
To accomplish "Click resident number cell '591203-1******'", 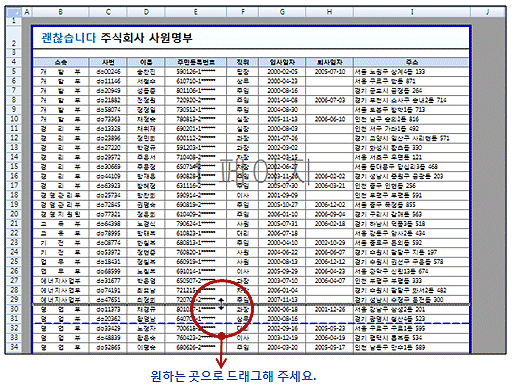I will tap(196, 148).
